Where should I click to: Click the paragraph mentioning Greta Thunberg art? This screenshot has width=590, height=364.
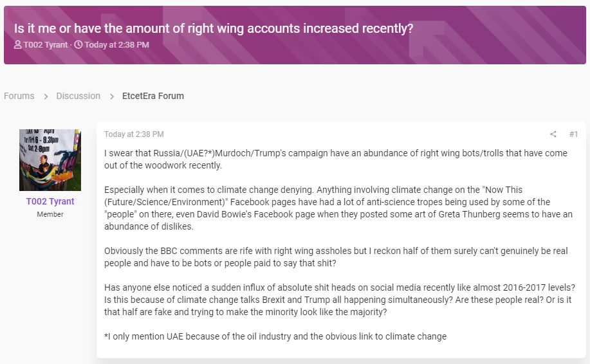coord(338,208)
